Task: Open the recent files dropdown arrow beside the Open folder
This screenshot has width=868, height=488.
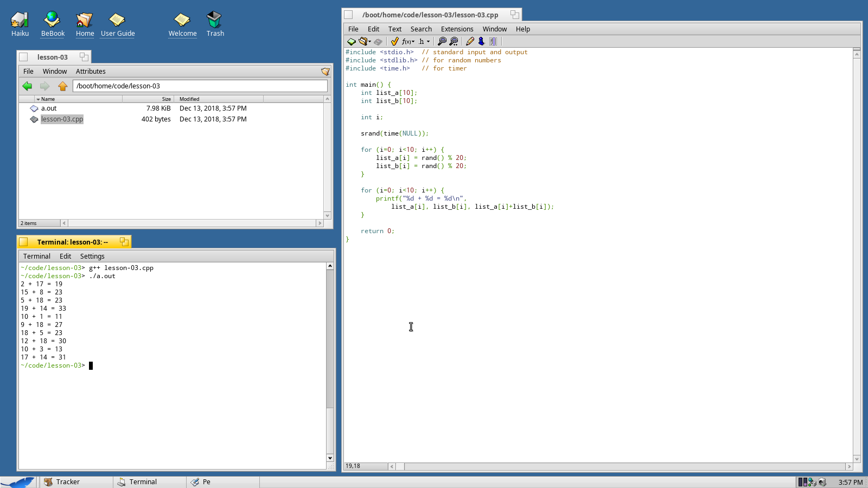Action: tap(370, 42)
